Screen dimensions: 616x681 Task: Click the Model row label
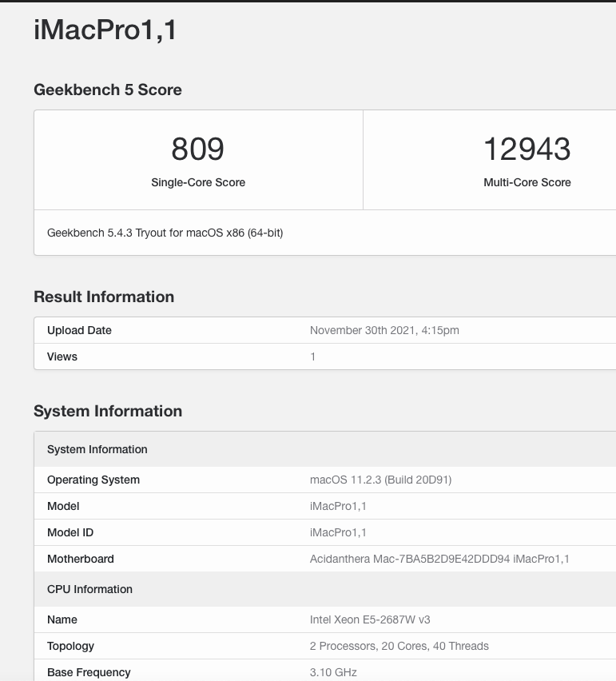point(63,507)
